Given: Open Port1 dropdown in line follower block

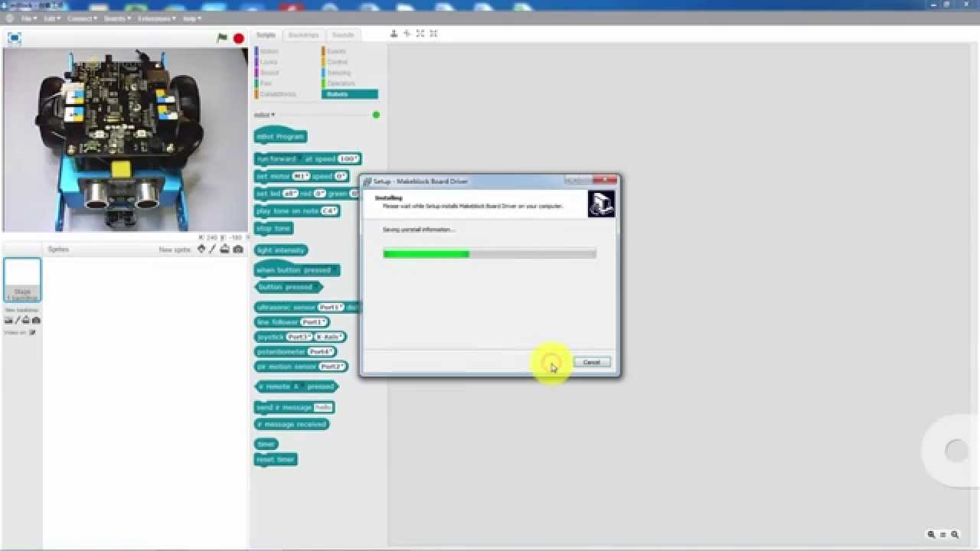Looking at the screenshot, I should pyautogui.click(x=313, y=322).
